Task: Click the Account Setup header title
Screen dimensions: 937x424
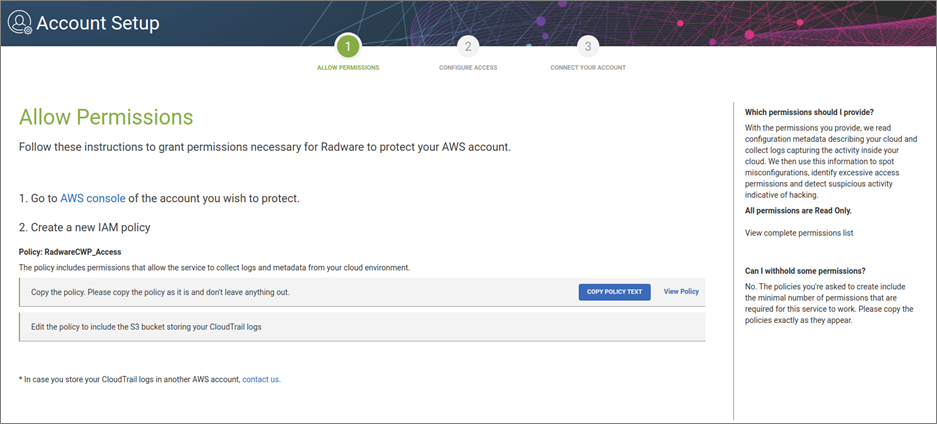Action: pos(98,23)
